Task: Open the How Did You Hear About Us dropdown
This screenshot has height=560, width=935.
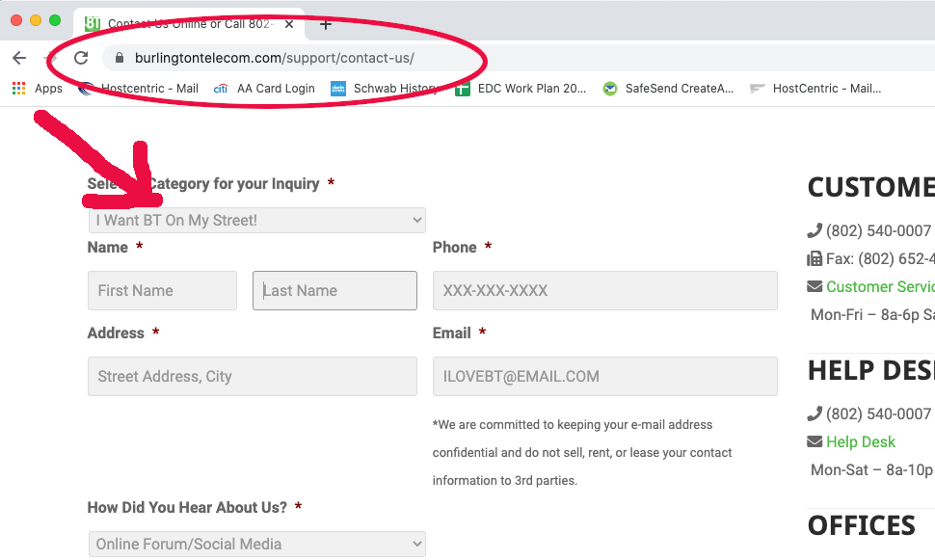Action: 257,544
